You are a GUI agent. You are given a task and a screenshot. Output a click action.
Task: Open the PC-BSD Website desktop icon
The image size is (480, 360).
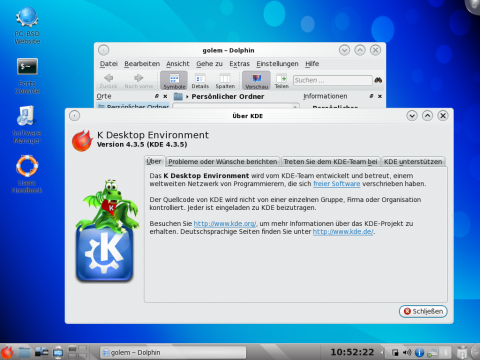coord(27,26)
